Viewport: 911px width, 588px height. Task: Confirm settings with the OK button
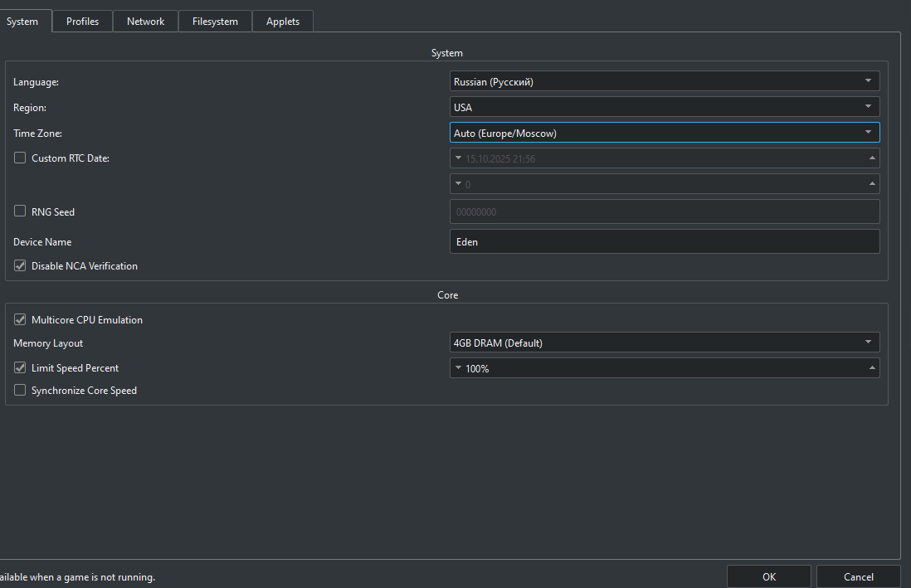[x=768, y=576]
